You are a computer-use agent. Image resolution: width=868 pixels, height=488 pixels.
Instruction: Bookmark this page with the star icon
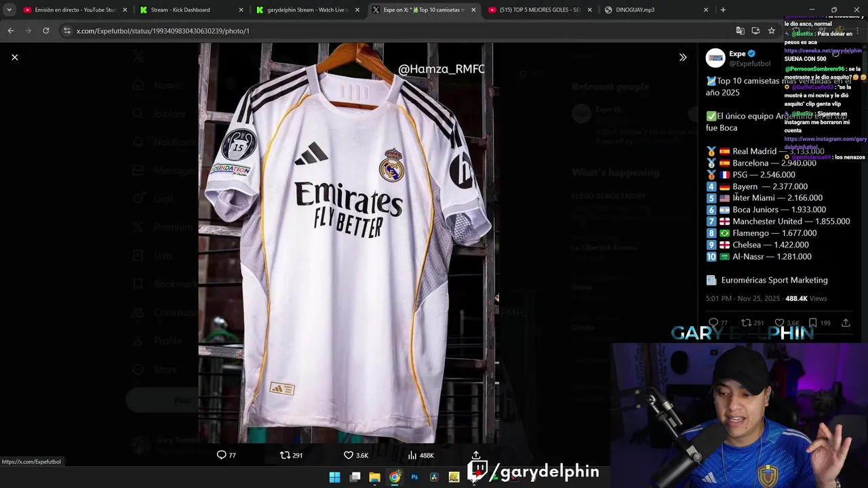(x=772, y=30)
